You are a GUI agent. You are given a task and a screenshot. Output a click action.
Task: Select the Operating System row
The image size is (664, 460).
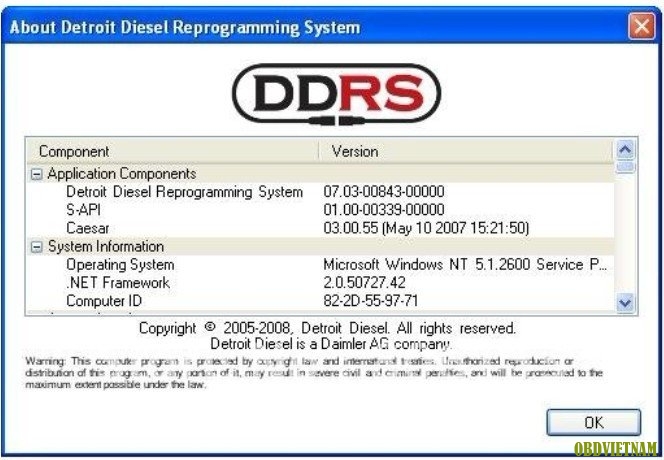(320, 265)
